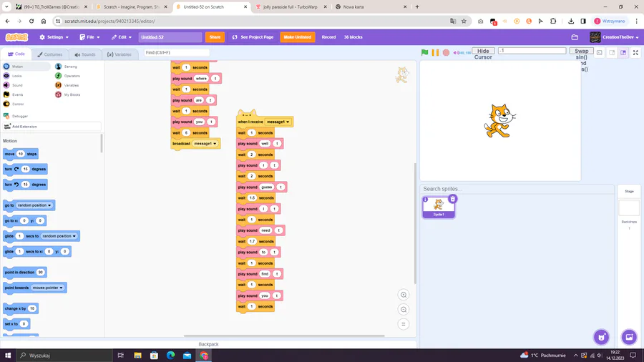This screenshot has height=362, width=644.
Task: Open the point towards mouse-pointer dropdown
Action: 48,288
